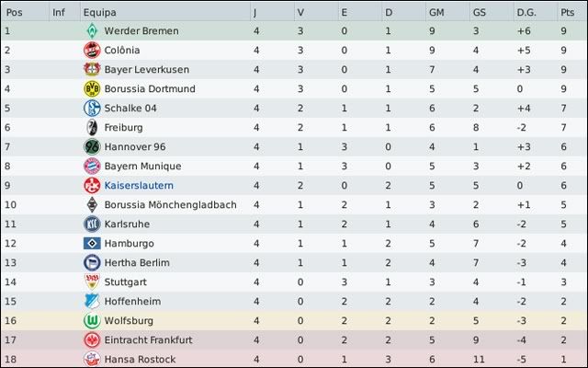This screenshot has width=588, height=368.
Task: Open the Kaiserslautern team link
Action: 138,186
